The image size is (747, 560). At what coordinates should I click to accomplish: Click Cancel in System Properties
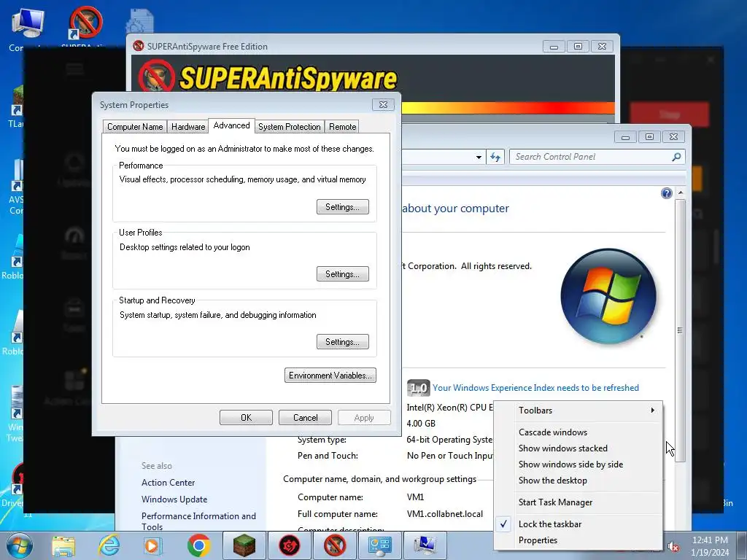coord(305,418)
